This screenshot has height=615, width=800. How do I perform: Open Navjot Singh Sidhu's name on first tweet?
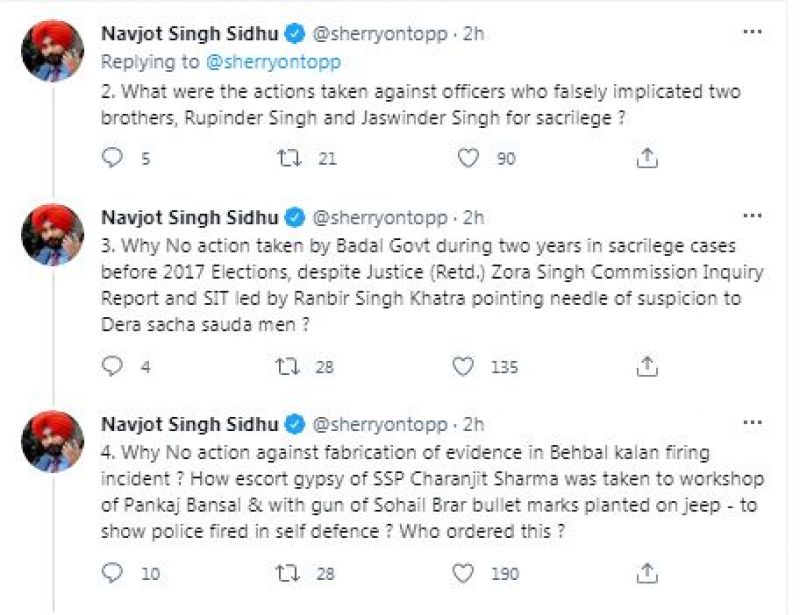click(190, 35)
